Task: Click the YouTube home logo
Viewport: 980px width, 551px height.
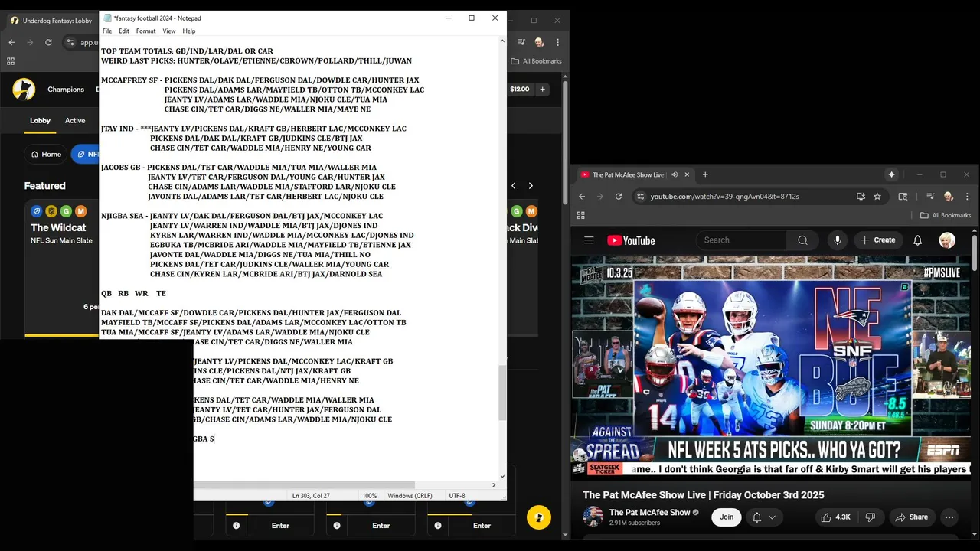Action: point(632,240)
